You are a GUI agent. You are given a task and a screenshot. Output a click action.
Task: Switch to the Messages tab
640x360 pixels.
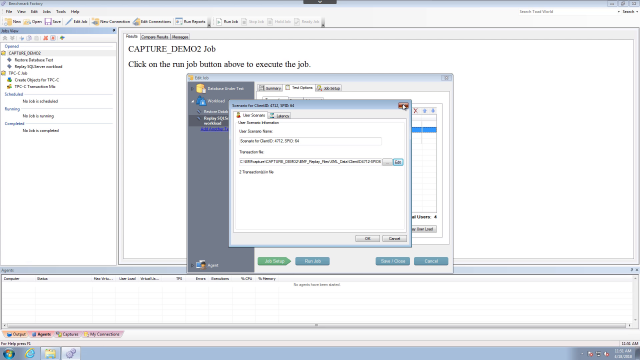pos(180,37)
